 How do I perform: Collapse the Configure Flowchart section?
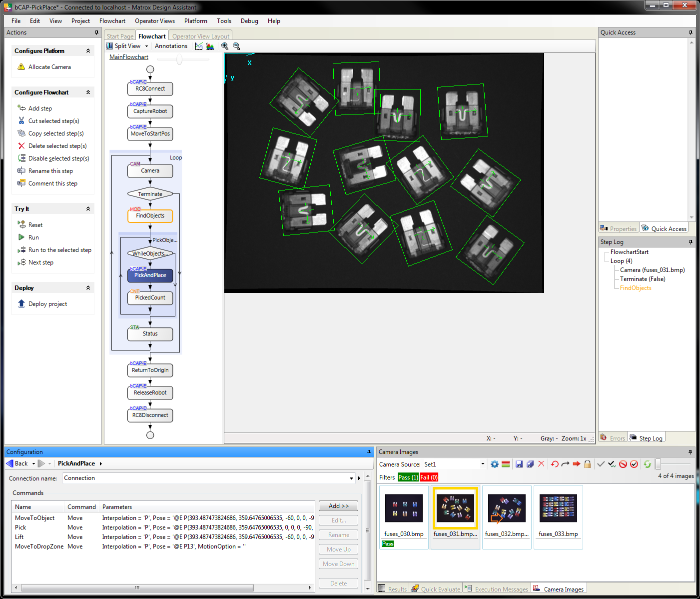(88, 92)
